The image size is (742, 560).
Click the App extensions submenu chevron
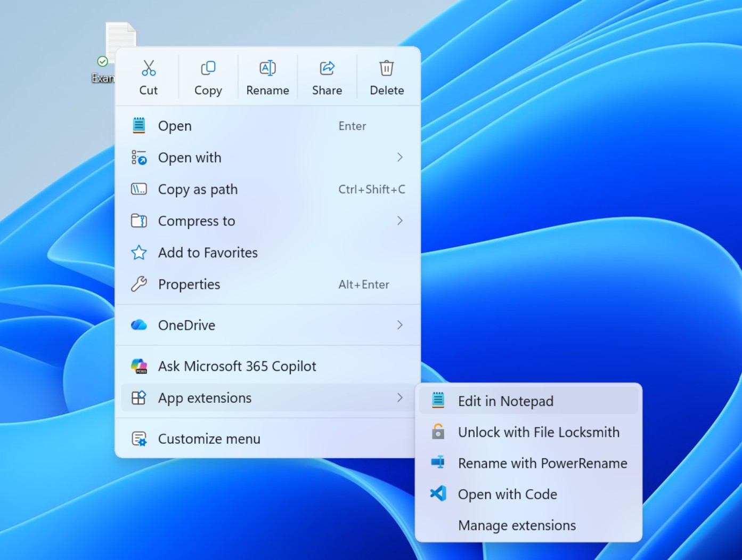(x=400, y=397)
